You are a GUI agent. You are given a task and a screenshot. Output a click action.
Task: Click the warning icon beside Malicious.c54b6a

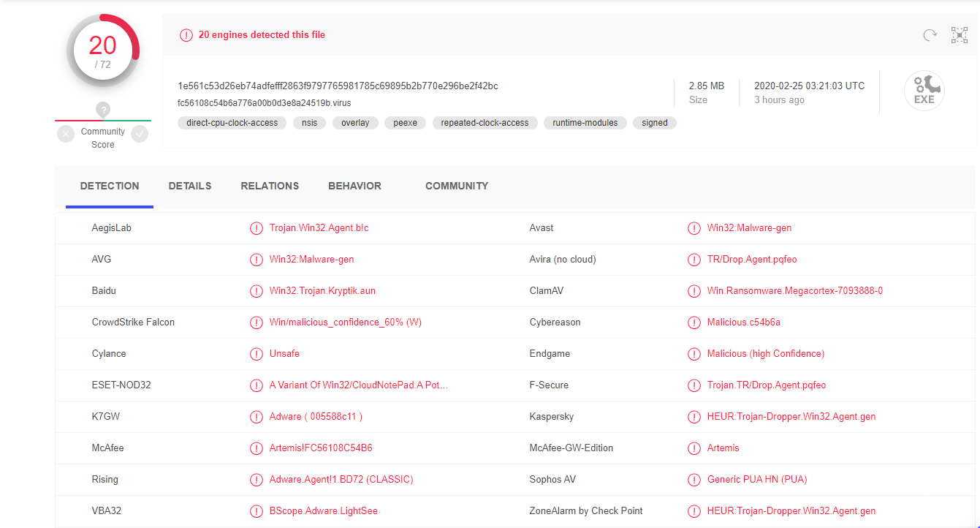[x=694, y=323]
